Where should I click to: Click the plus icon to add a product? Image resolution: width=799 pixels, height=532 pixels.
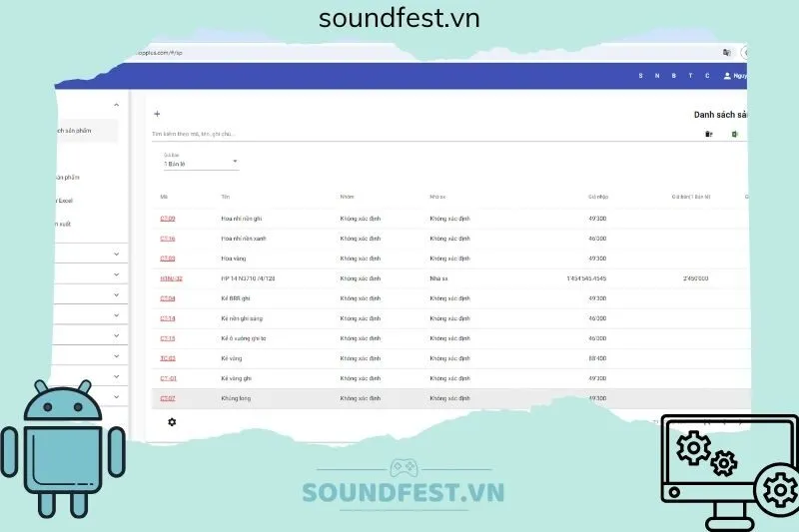click(x=157, y=114)
